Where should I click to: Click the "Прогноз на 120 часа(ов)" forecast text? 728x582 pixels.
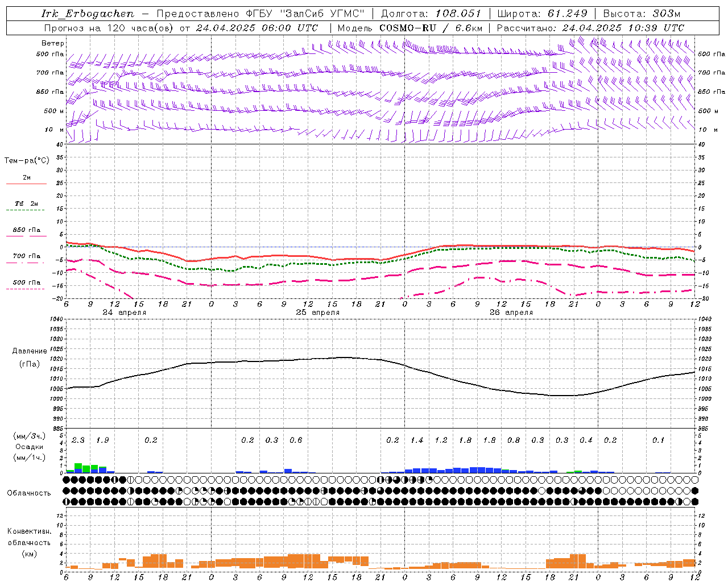pos(109,28)
